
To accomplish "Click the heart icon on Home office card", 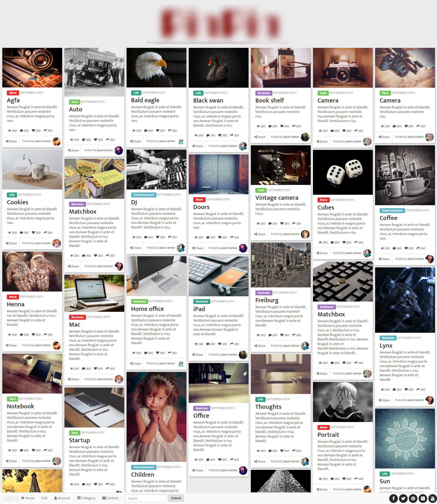I will [158, 353].
